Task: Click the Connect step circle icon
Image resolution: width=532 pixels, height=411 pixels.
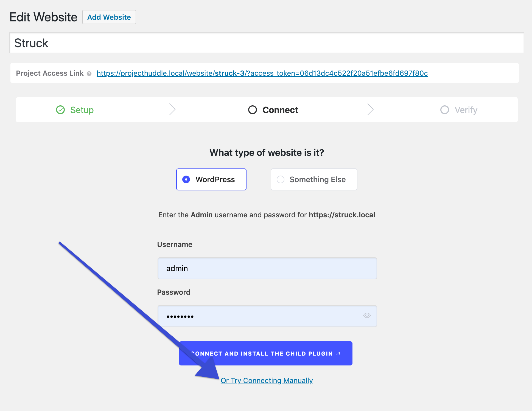Action: point(252,110)
